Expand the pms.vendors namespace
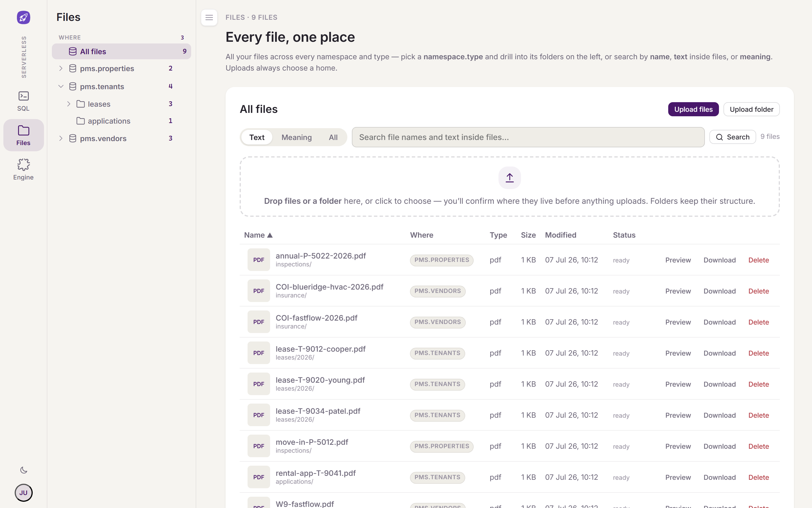812x508 pixels. click(x=61, y=138)
